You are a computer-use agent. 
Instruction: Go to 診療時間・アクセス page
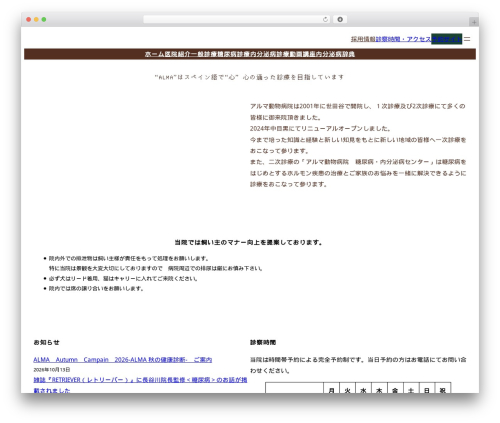pos(403,39)
